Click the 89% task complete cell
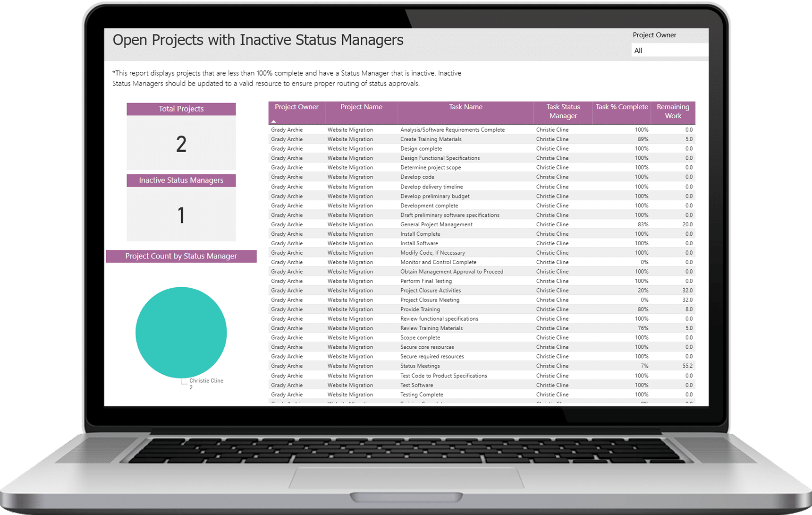The height and width of the screenshot is (515, 812). (x=643, y=139)
